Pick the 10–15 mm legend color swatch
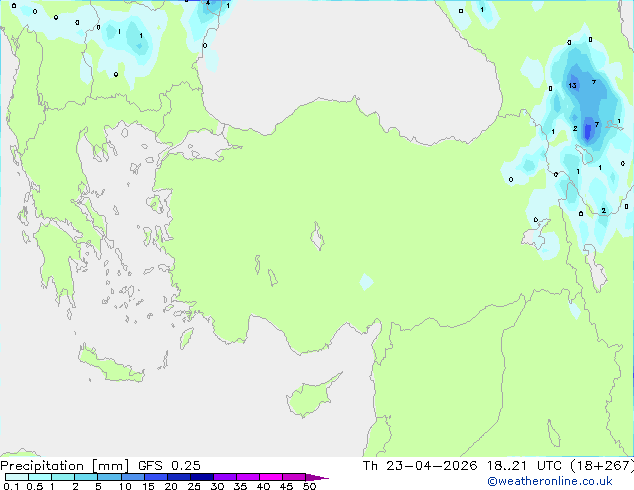The width and height of the screenshot is (634, 490). (x=132, y=477)
